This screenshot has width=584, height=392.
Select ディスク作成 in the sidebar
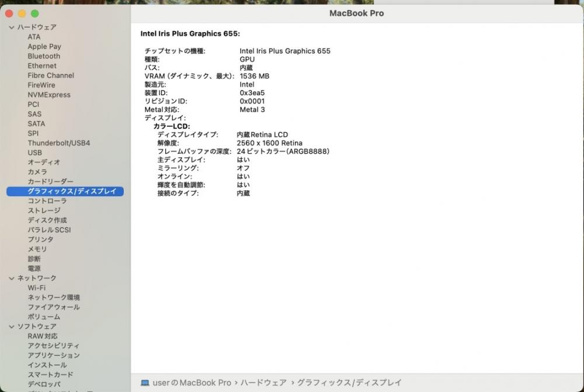click(x=47, y=221)
